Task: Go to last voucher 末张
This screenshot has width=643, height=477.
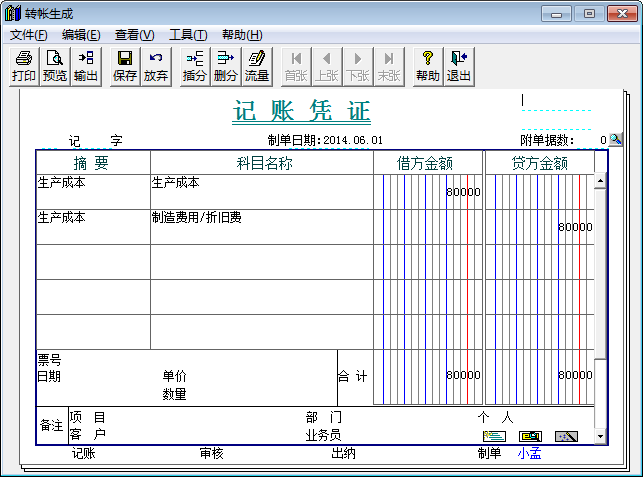Action: (x=389, y=66)
